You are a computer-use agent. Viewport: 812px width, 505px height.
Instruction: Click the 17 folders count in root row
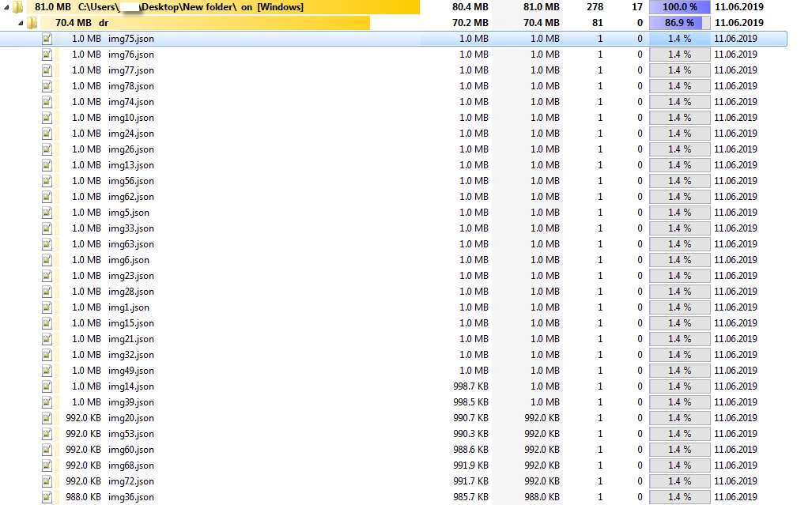pyautogui.click(x=637, y=7)
